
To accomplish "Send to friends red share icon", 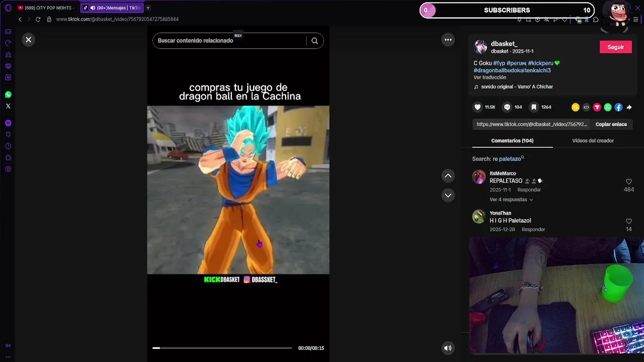I will coord(597,107).
